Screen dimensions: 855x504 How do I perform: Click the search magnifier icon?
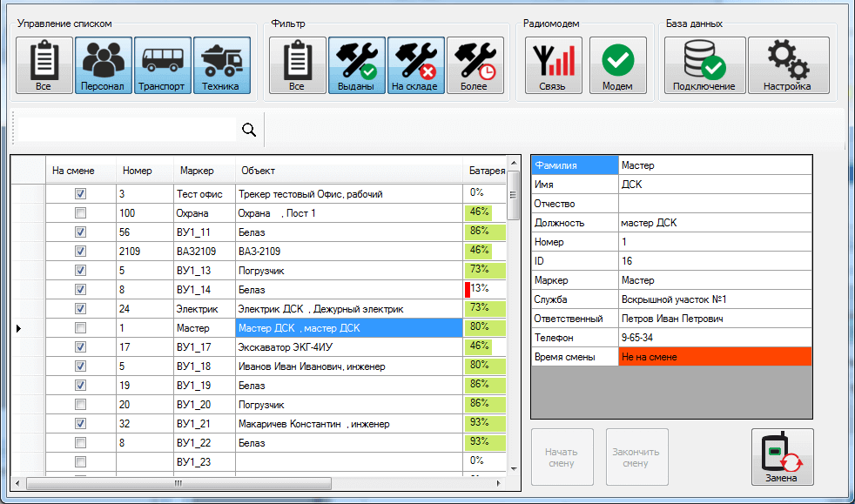[249, 130]
